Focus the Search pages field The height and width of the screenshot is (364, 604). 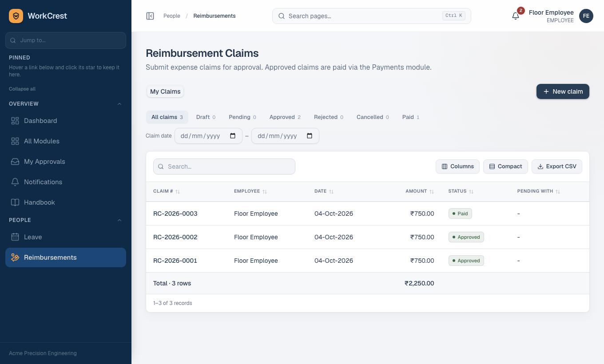coord(371,16)
